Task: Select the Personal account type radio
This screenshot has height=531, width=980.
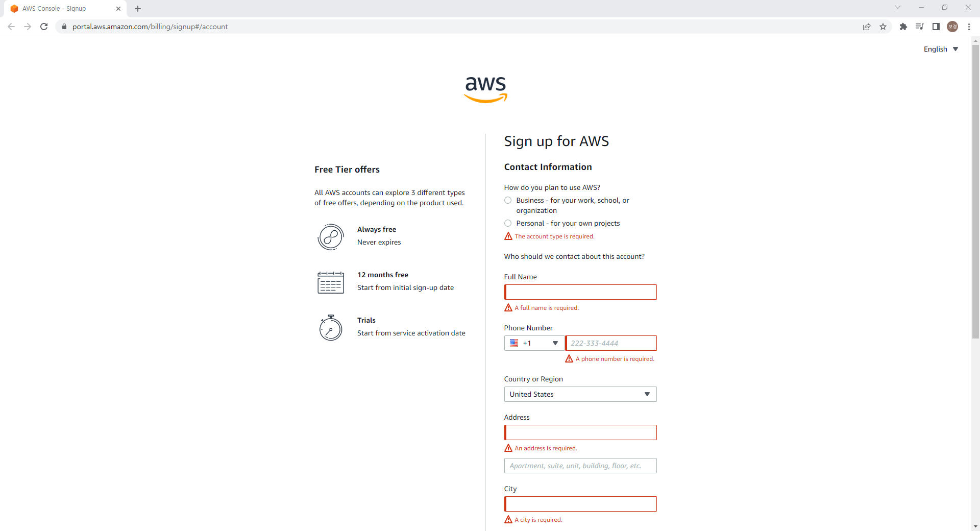Action: (x=508, y=223)
